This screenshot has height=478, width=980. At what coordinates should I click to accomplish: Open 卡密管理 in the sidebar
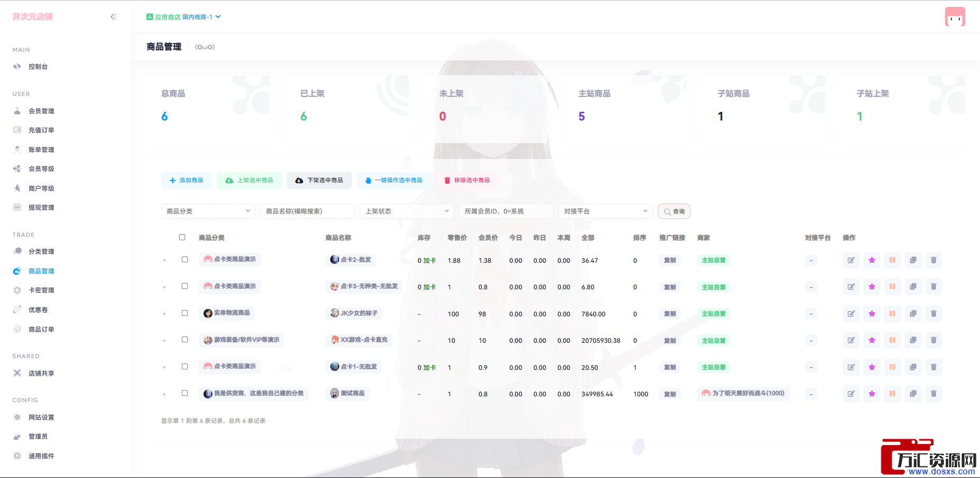(41, 290)
